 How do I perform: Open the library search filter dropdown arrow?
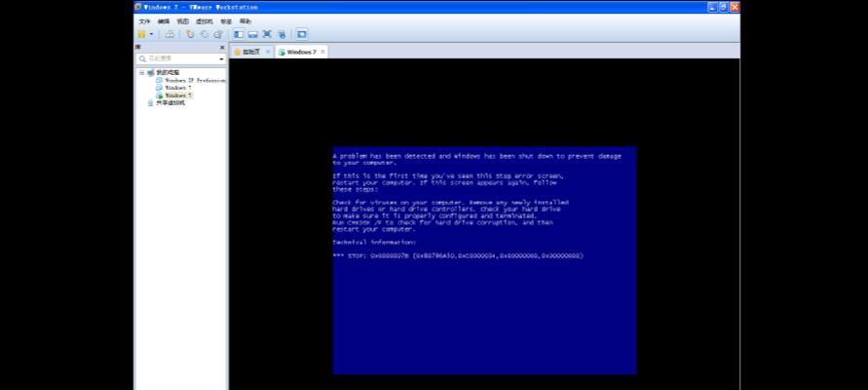point(221,58)
